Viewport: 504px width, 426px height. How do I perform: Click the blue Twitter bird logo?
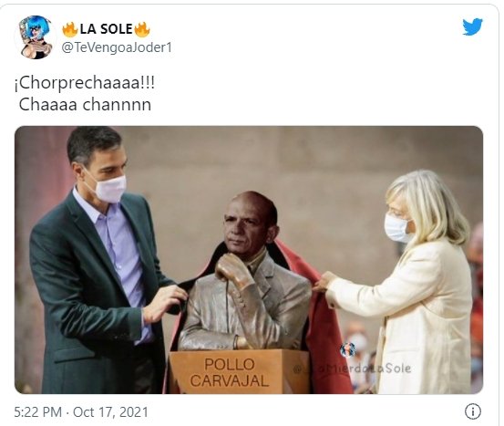pos(472,26)
